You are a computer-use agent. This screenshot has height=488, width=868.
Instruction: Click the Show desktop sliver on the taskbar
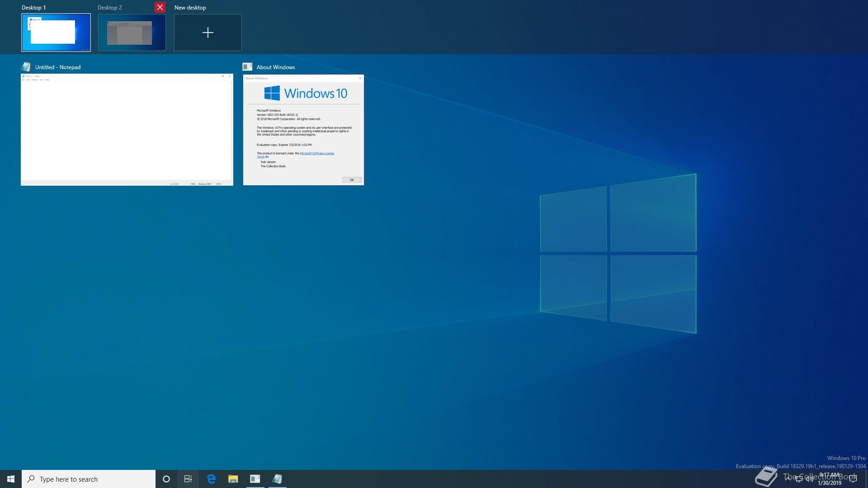(867, 479)
